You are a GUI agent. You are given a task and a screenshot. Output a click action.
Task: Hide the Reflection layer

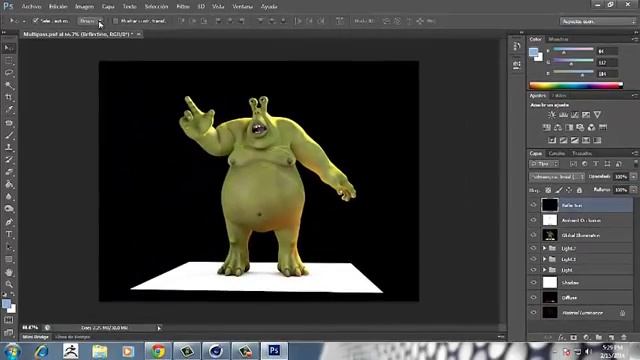(x=533, y=205)
